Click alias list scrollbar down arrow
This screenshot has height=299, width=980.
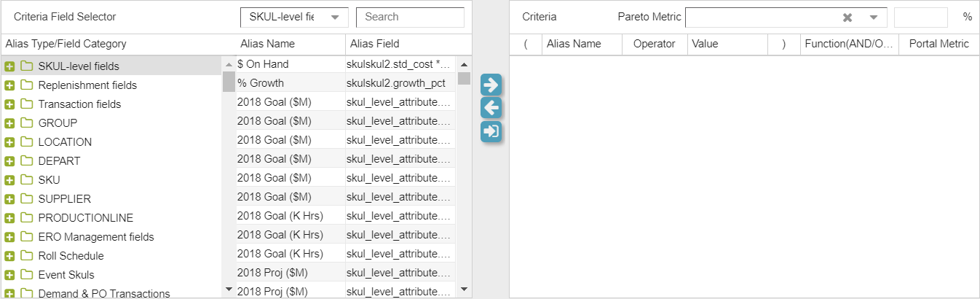[464, 290]
